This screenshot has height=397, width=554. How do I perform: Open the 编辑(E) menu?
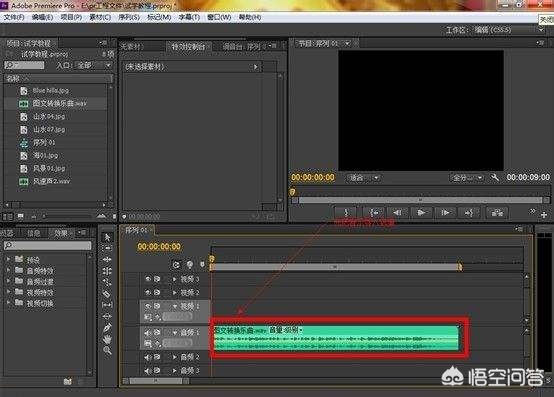click(43, 17)
